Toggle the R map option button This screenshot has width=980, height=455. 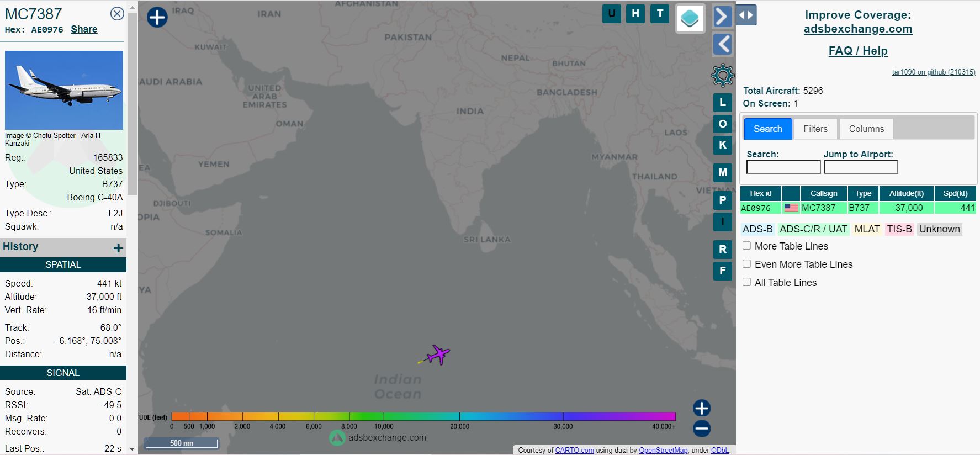point(723,250)
